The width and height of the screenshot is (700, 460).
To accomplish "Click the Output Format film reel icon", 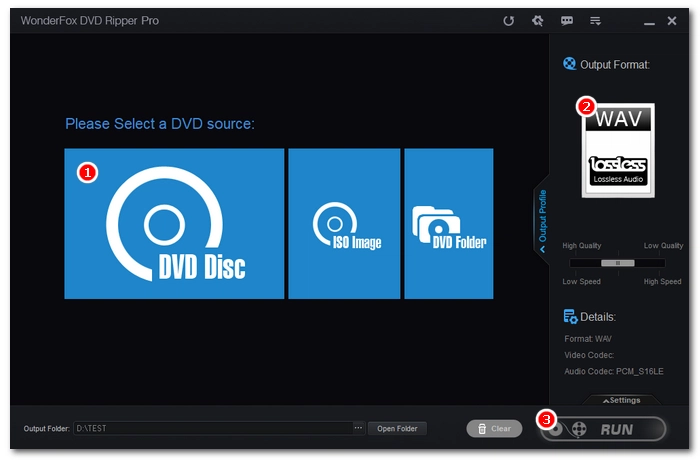I will coord(569,64).
